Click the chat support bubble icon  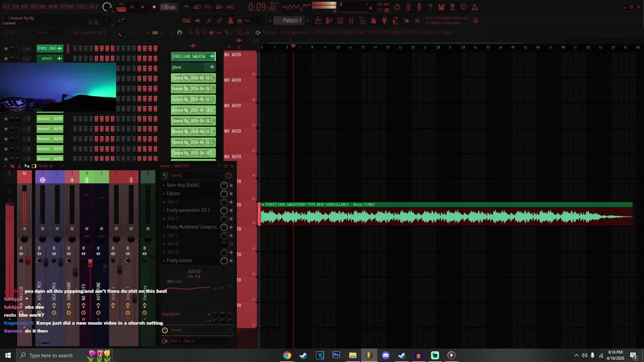coord(463,7)
